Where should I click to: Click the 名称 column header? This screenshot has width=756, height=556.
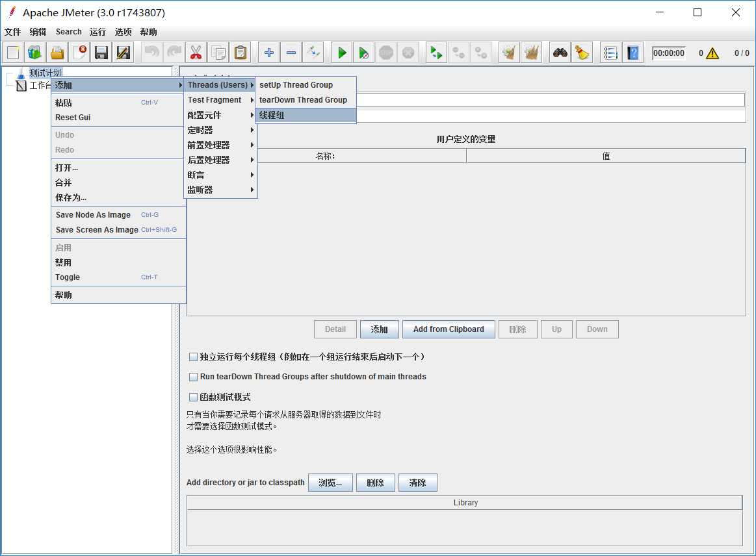tap(326, 156)
